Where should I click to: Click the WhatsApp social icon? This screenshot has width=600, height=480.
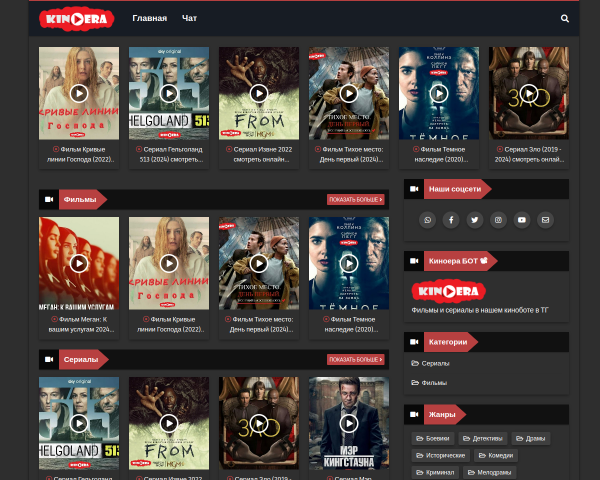click(427, 220)
